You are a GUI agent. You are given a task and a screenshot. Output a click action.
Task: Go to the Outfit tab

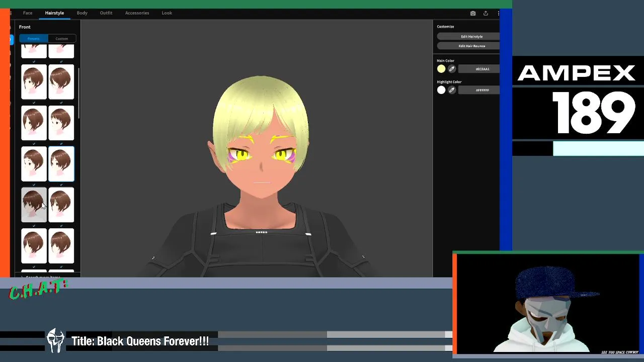tap(106, 13)
